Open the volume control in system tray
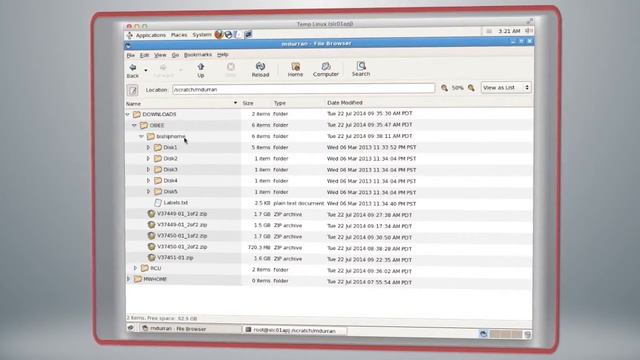The height and width of the screenshot is (360, 640). 529,31
